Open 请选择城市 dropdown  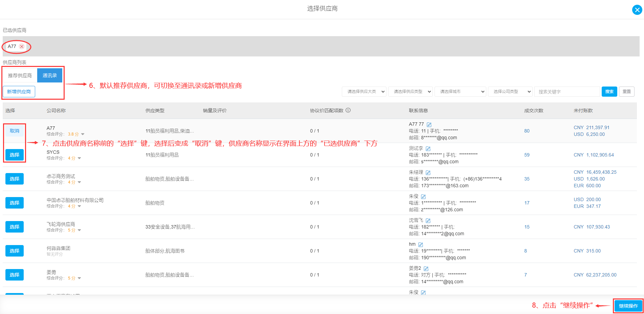coord(460,92)
